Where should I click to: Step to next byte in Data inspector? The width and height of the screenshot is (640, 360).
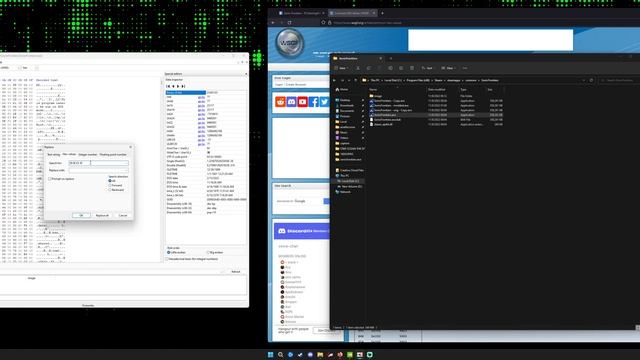(178, 87)
